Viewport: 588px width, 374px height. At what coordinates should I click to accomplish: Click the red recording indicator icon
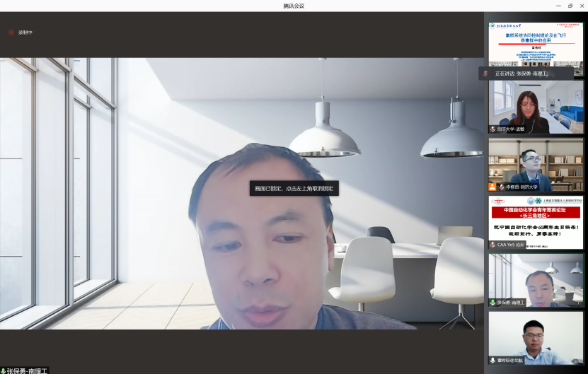[x=11, y=32]
